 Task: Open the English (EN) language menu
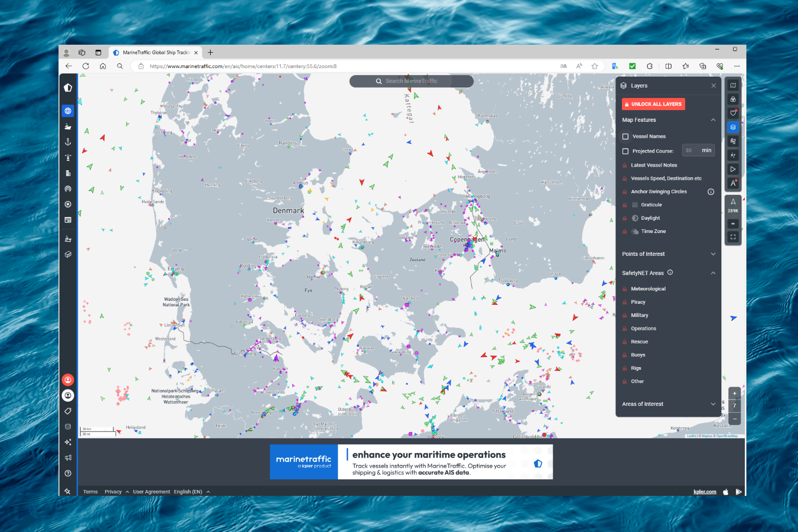coord(189,491)
